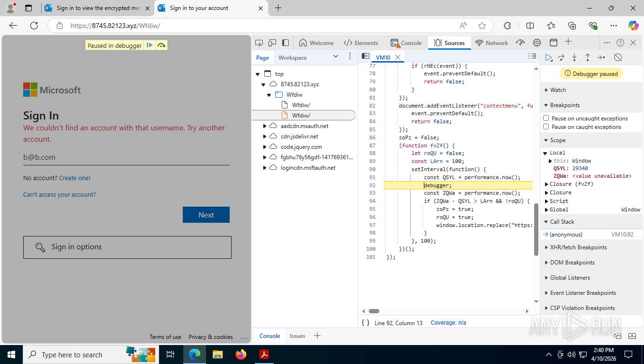Screen dimensions: 644x364
Task: Step out of current function
Action: point(588,57)
